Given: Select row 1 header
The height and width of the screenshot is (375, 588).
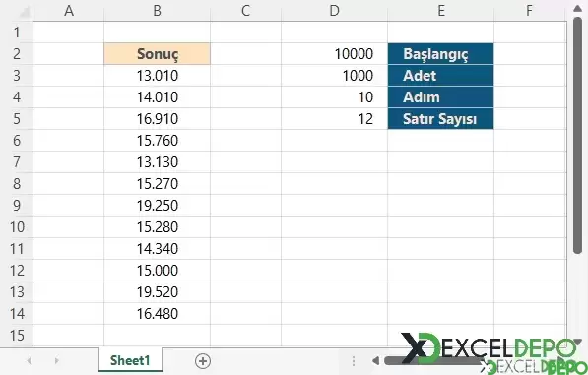Looking at the screenshot, I should point(17,32).
